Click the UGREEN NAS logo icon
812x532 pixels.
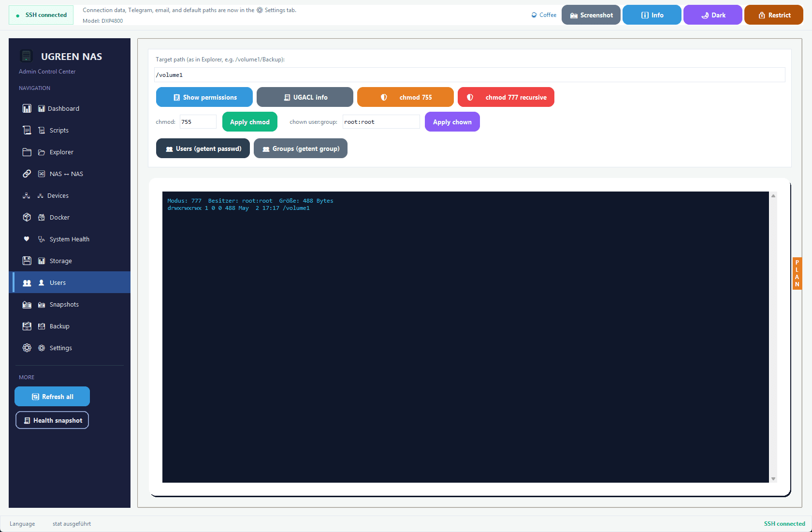(x=27, y=56)
